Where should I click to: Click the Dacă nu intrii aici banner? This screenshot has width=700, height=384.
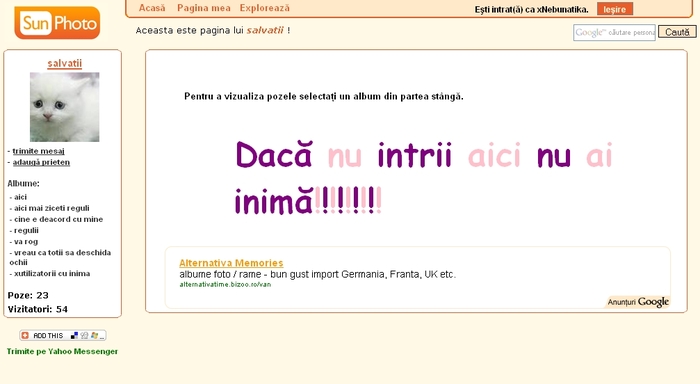click(424, 179)
